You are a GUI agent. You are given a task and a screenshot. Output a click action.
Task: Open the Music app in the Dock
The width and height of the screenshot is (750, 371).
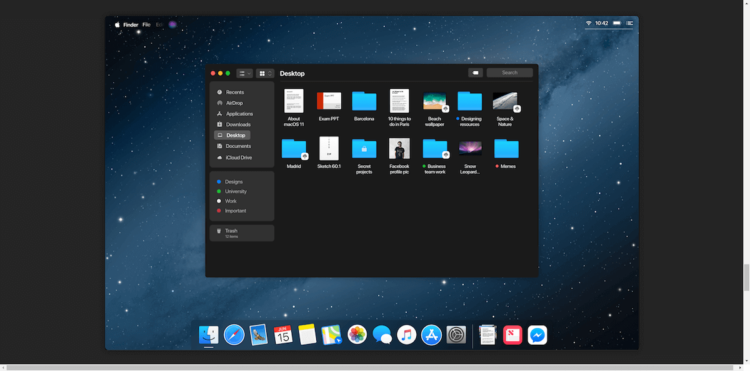(407, 335)
